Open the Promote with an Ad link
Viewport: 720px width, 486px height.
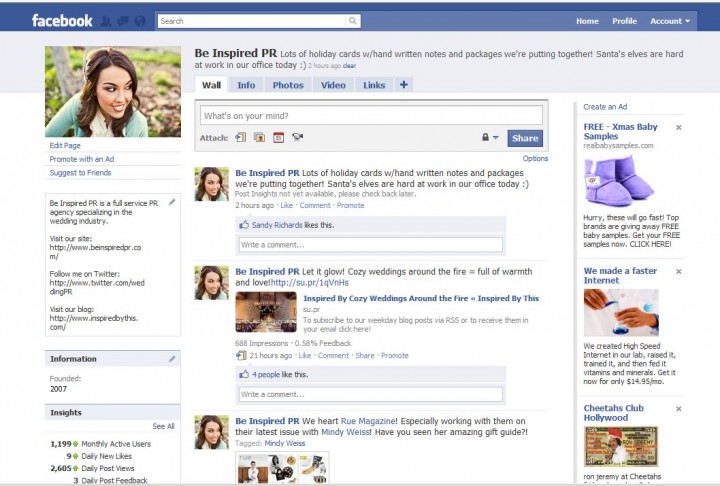click(x=82, y=159)
